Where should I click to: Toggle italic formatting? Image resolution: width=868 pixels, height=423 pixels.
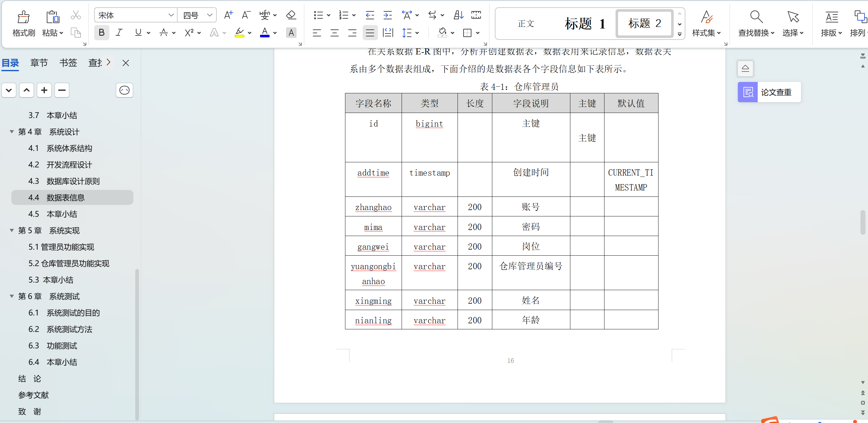point(119,32)
